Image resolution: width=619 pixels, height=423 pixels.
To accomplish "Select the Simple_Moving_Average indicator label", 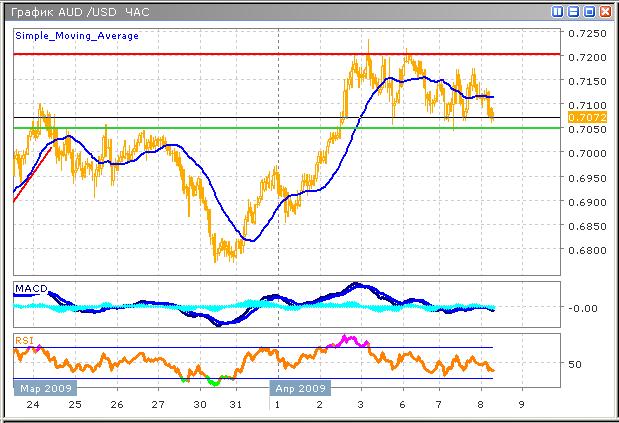I will pos(77,35).
